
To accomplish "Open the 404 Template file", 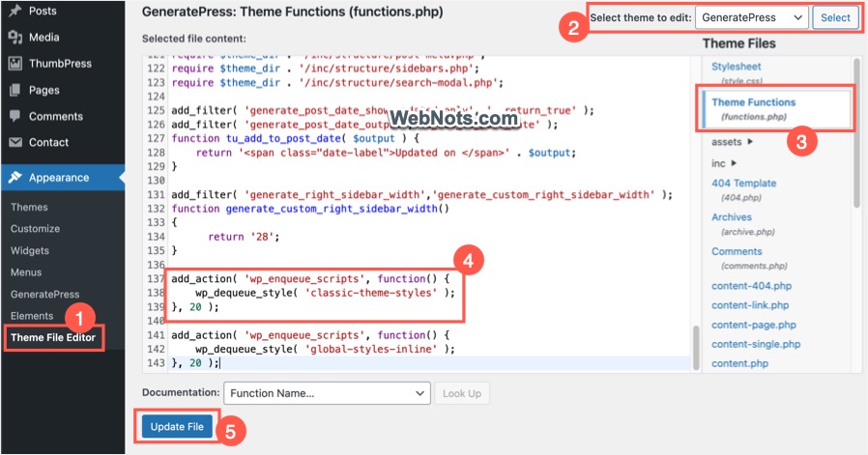I will tap(743, 184).
